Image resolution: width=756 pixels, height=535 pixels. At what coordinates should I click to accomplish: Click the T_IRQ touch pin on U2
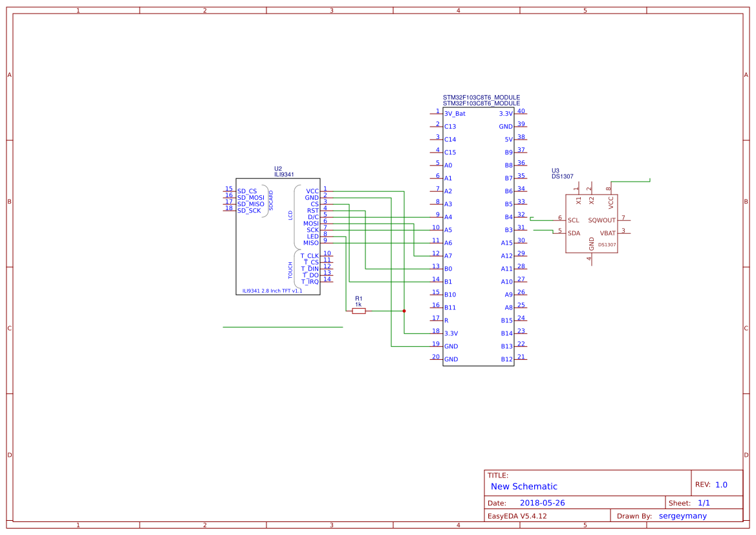309,281
